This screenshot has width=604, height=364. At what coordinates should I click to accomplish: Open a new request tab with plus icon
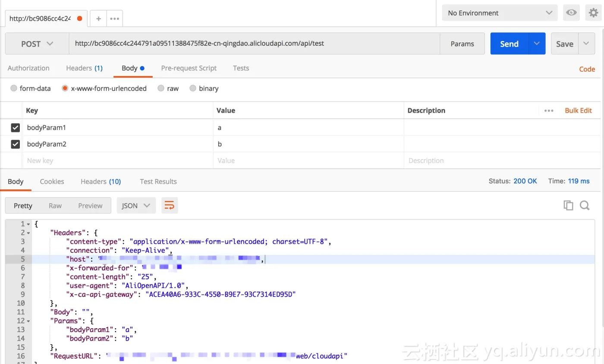click(98, 19)
